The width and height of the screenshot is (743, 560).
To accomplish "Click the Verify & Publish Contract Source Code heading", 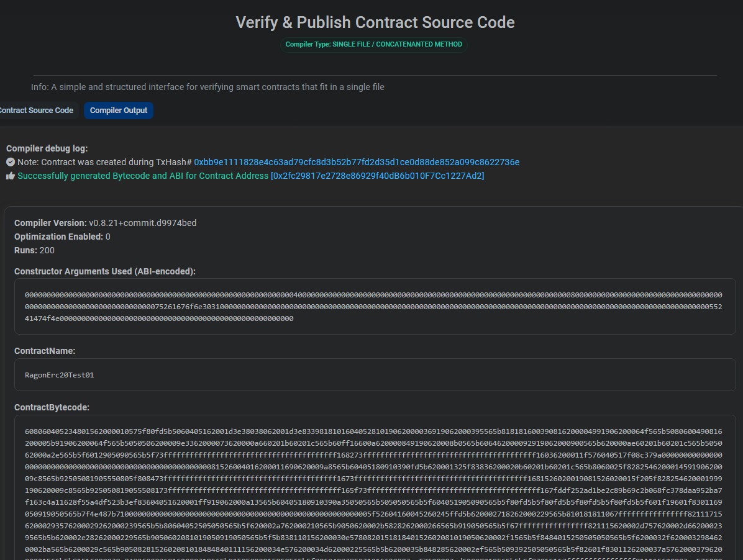I will [x=375, y=22].
